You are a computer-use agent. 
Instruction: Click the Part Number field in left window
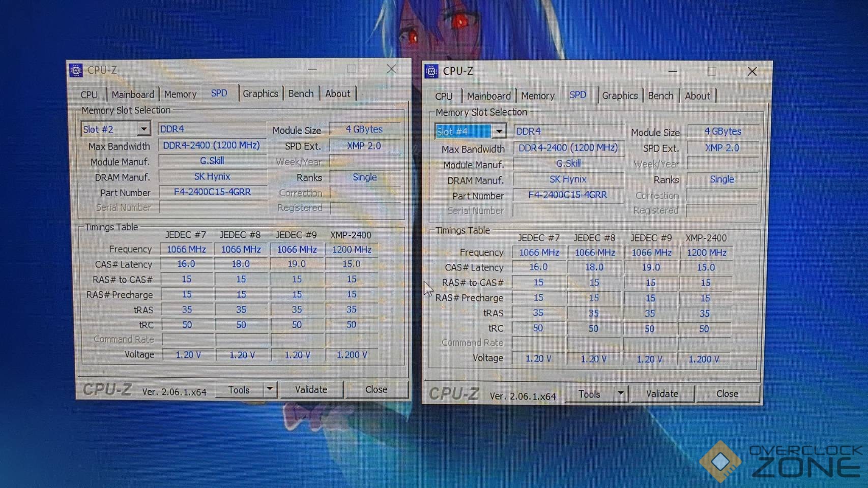(x=212, y=192)
